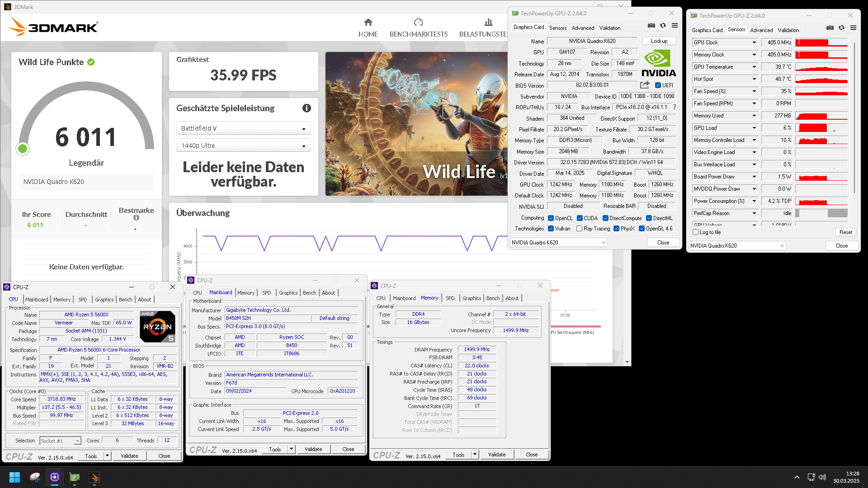The image size is (868, 488).
Task: Toggle the DirectCompute checkbox
Action: [x=605, y=218]
